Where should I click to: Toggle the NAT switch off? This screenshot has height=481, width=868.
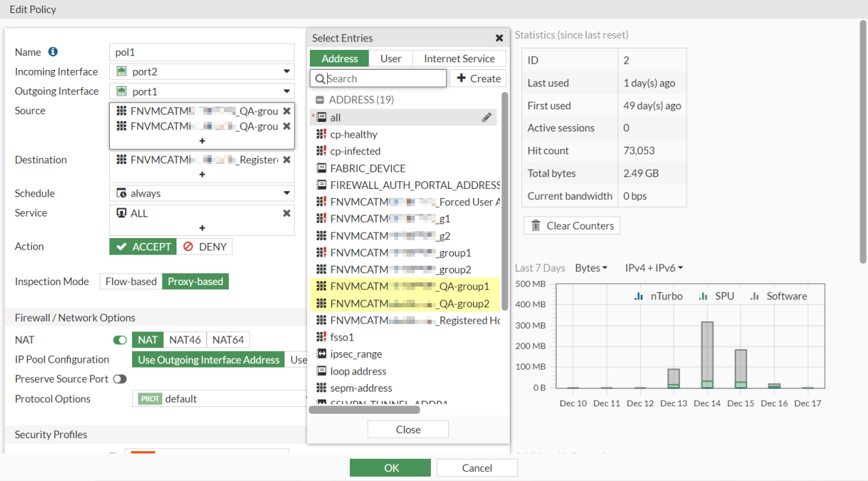120,340
